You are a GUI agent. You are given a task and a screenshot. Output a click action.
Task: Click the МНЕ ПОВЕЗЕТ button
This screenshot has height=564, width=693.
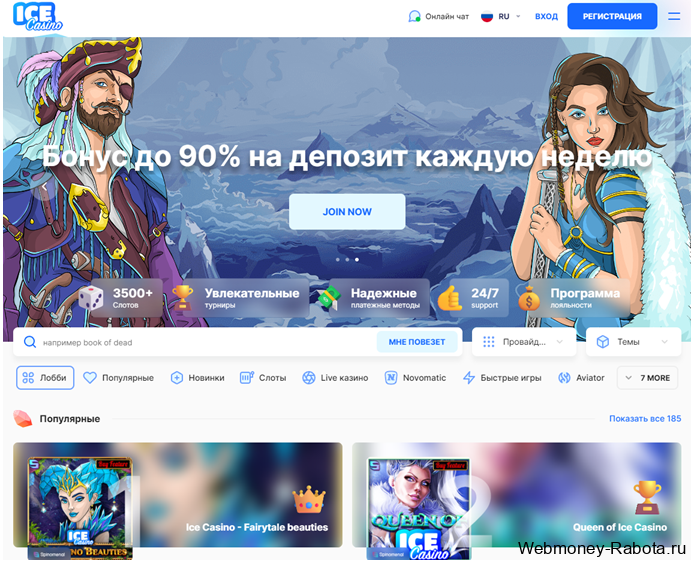pyautogui.click(x=417, y=342)
